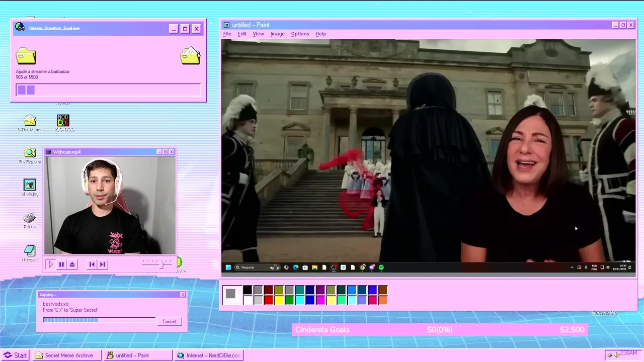Click open folder icon in donation goal window

point(190,56)
